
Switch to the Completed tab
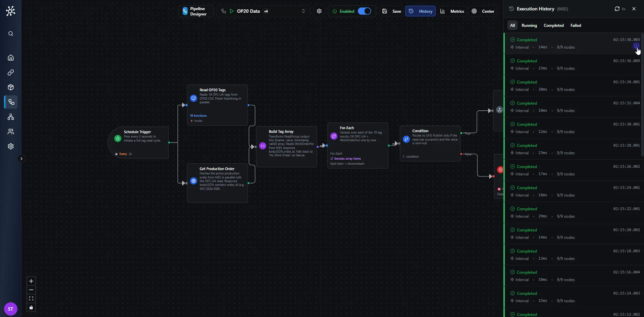click(553, 25)
